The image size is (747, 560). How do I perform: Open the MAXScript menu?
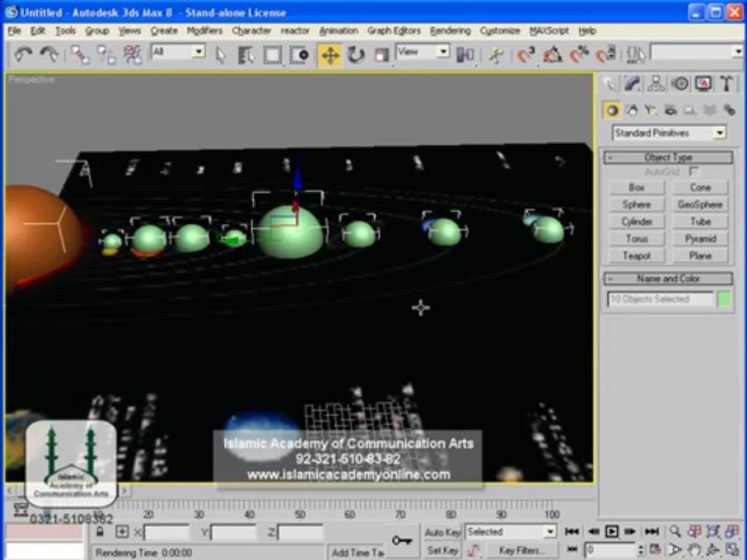(x=549, y=31)
